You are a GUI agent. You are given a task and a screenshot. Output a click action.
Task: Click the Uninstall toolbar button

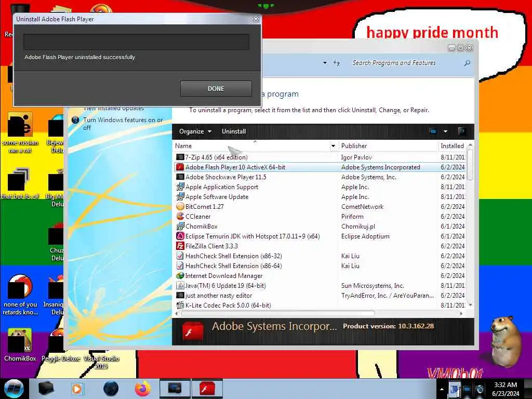pos(234,131)
